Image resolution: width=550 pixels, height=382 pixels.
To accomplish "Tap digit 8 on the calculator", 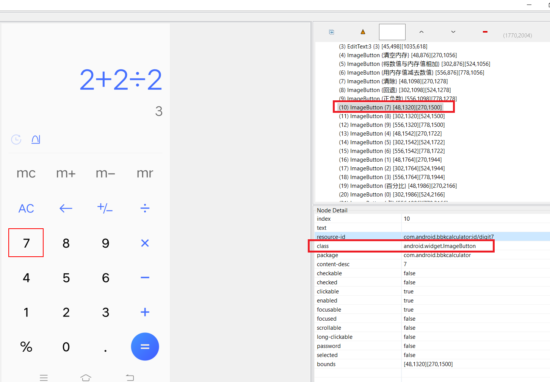I will tap(66, 243).
